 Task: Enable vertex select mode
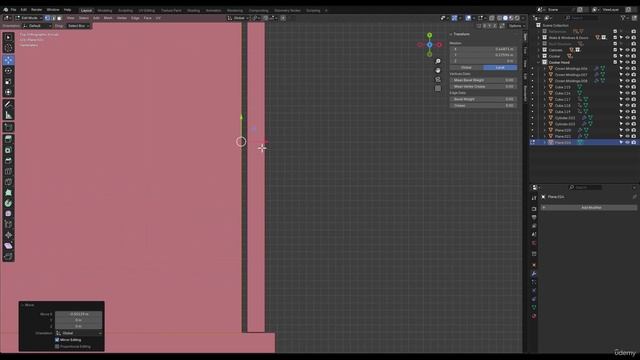47,18
